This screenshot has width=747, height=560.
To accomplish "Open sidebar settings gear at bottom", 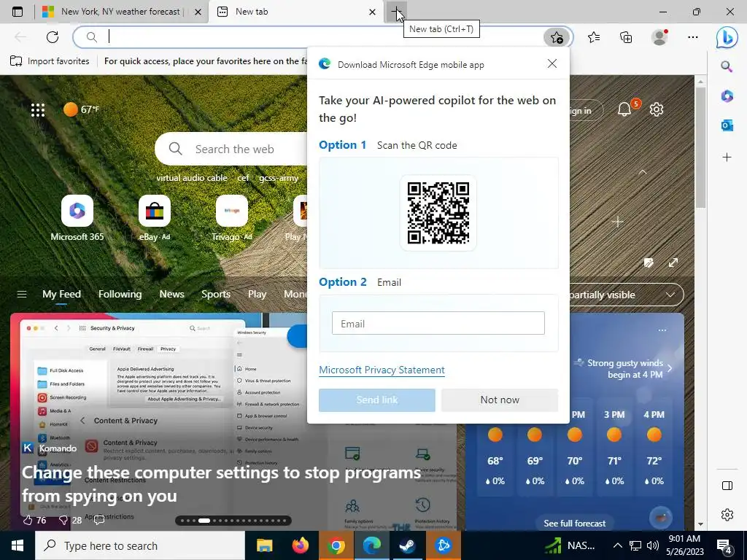I will [727, 515].
